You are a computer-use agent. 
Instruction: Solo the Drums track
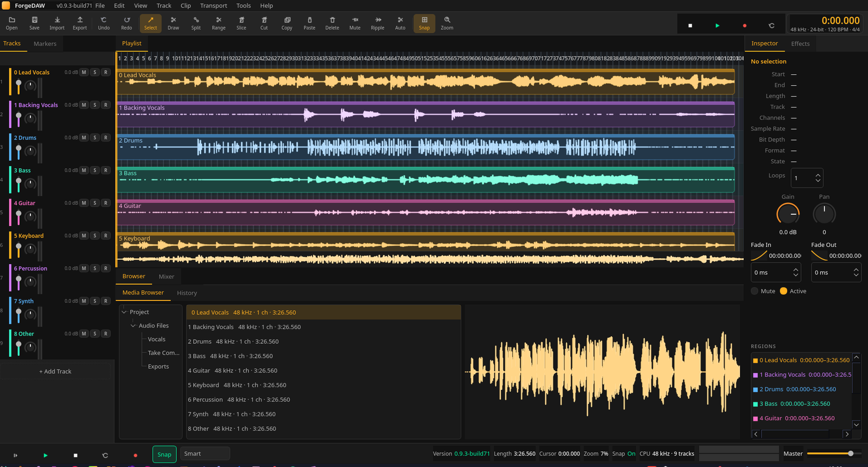click(x=95, y=138)
